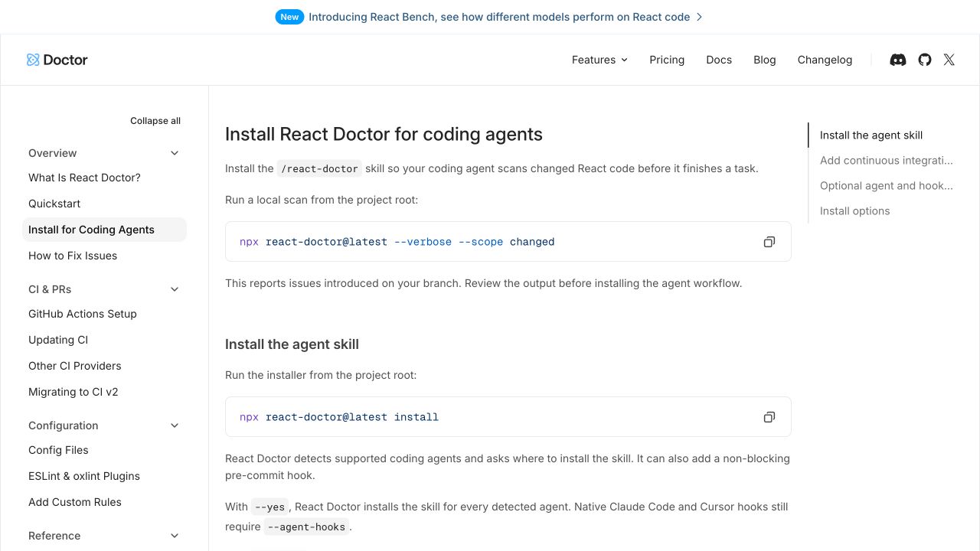Viewport: 980px width, 551px height.
Task: Open ESLint & oxlint Plugins page
Action: (x=104, y=476)
